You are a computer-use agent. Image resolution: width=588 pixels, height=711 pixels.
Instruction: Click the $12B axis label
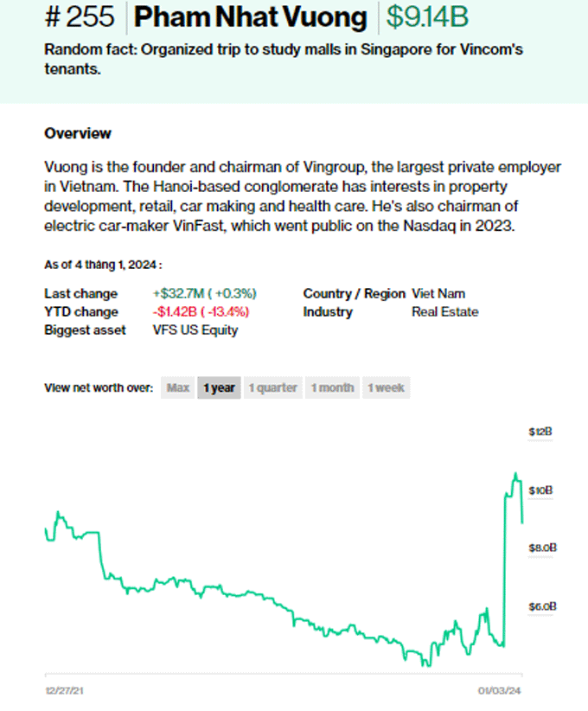point(540,431)
